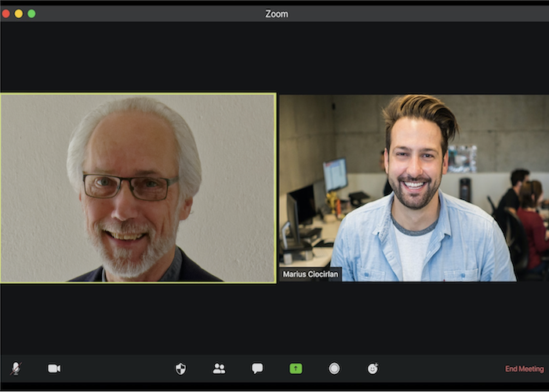Close the Zoom window with red button
Viewport: 549px width, 392px height.
5,13
